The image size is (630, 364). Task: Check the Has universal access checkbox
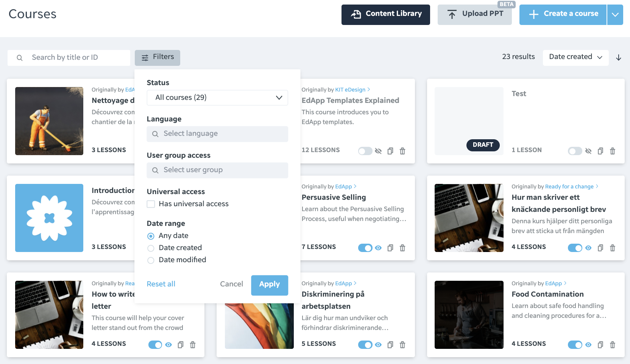coord(151,204)
